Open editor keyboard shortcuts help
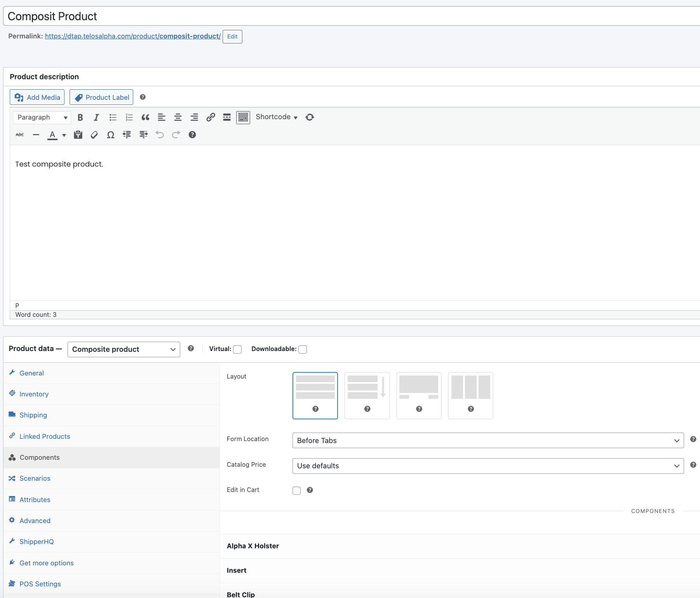 (192, 135)
